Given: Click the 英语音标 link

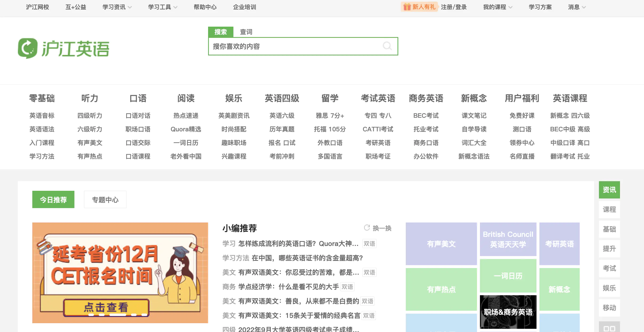Looking at the screenshot, I should [x=42, y=116].
